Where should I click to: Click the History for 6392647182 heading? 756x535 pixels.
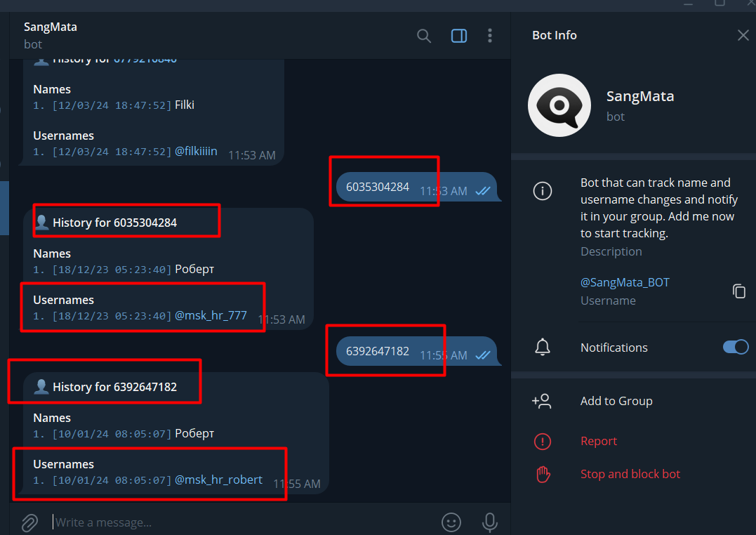click(114, 387)
